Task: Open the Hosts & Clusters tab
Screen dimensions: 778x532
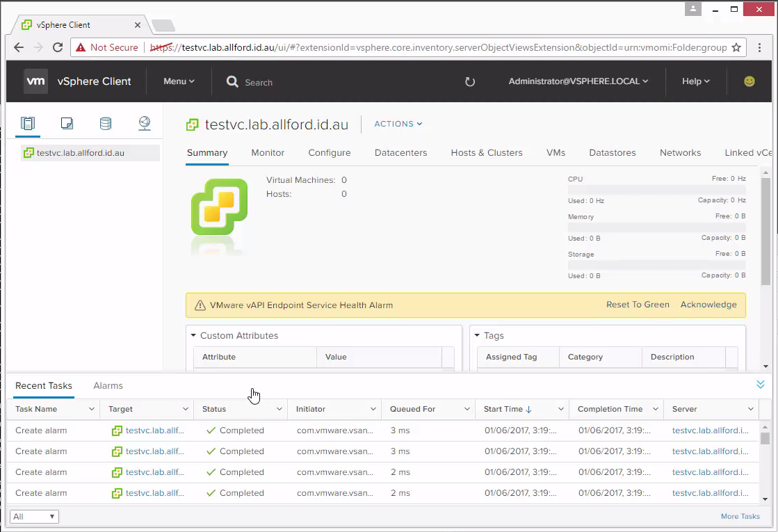Action: [x=487, y=153]
